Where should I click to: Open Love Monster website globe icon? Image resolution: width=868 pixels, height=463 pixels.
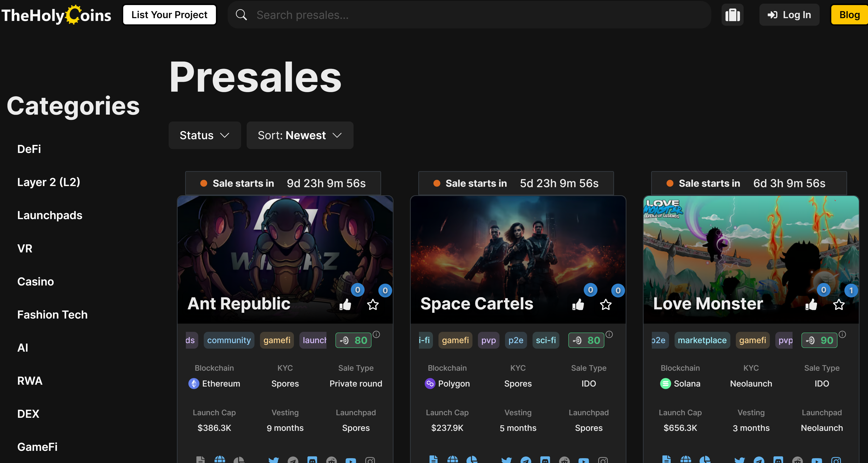[x=686, y=459]
